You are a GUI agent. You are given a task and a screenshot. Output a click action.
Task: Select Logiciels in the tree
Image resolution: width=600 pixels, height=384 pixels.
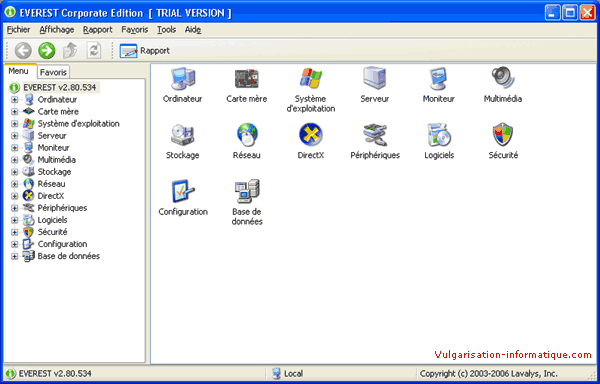point(52,220)
